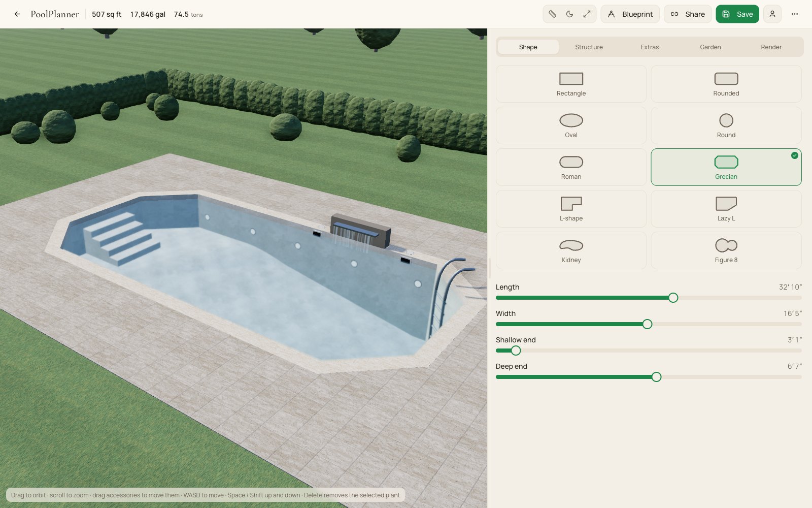Screen dimensions: 812x508
Task: Select the Rectangle pool shape
Action: (571, 84)
